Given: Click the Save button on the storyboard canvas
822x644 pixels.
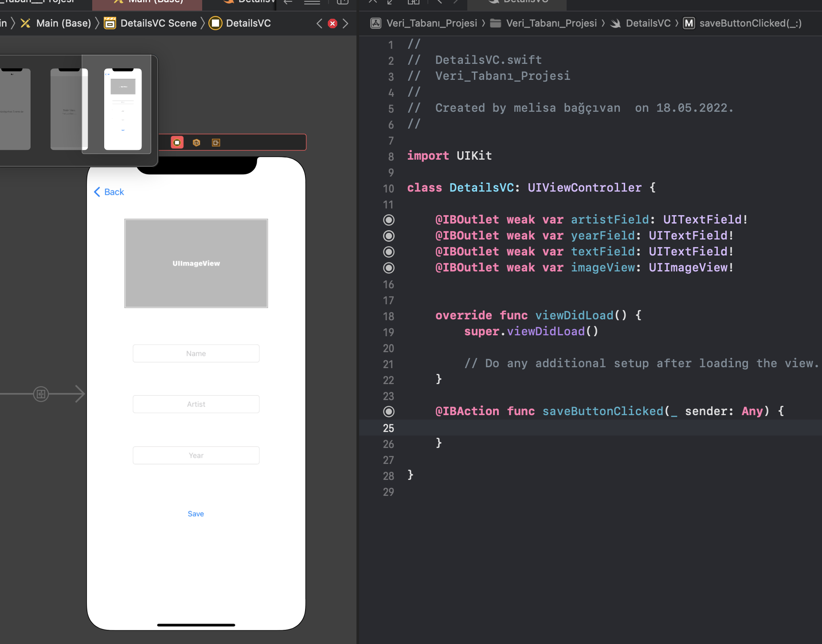Looking at the screenshot, I should [196, 514].
